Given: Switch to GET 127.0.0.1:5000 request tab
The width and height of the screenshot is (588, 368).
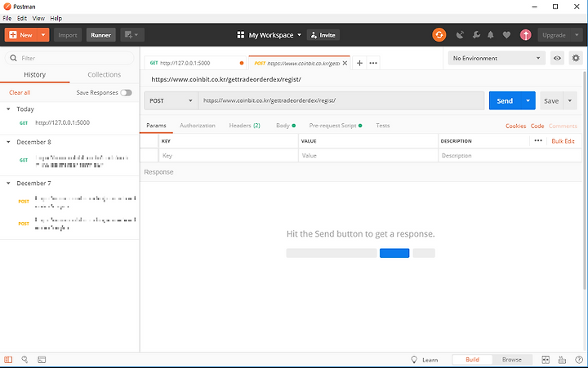Looking at the screenshot, I should (x=196, y=63).
